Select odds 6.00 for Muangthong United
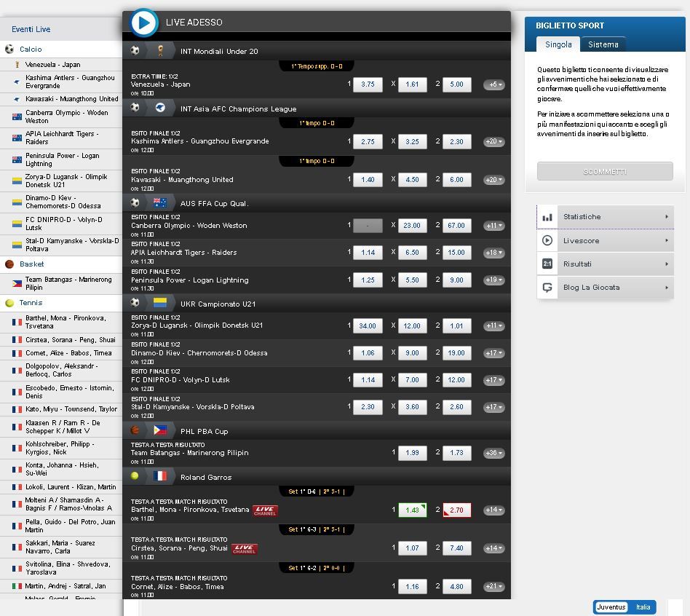 coord(457,180)
